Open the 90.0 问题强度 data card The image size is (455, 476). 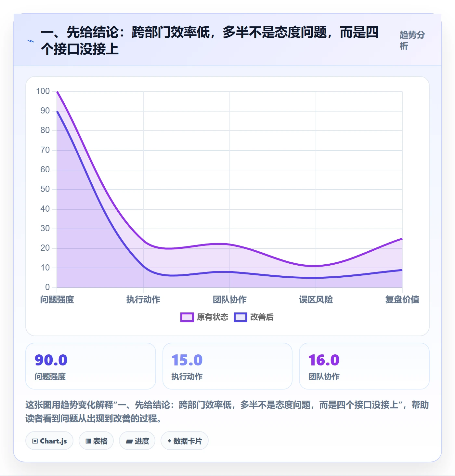tap(91, 366)
